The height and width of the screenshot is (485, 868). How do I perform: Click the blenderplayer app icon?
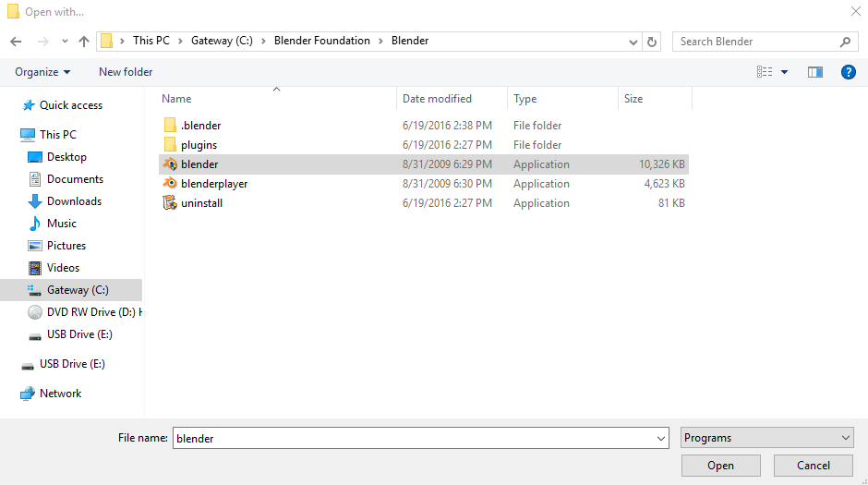point(170,183)
